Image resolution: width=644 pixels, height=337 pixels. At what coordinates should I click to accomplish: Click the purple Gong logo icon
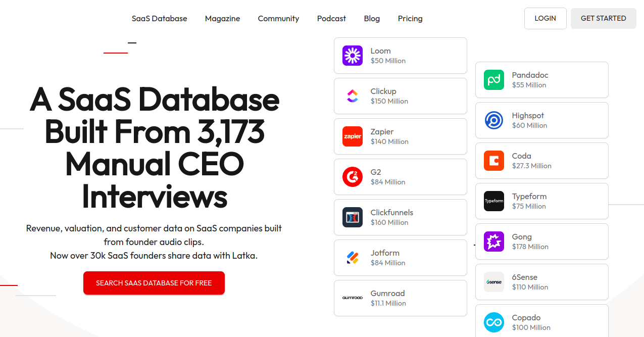pyautogui.click(x=494, y=242)
